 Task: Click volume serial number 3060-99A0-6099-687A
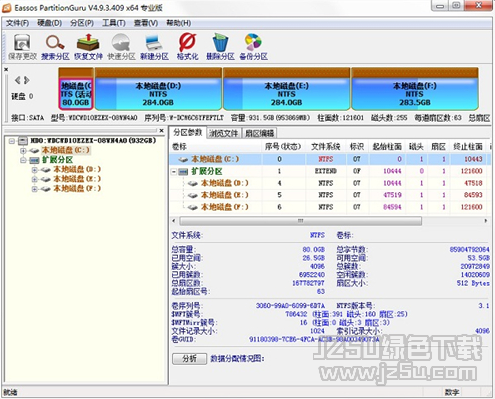[x=290, y=306]
